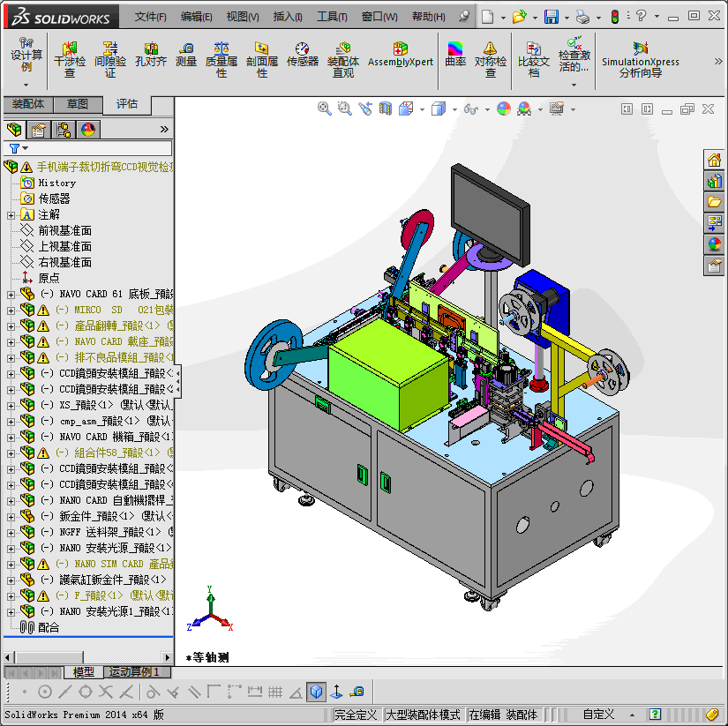The height and width of the screenshot is (726, 728).
Task: Open the 视图(V) menu
Action: 243,17
